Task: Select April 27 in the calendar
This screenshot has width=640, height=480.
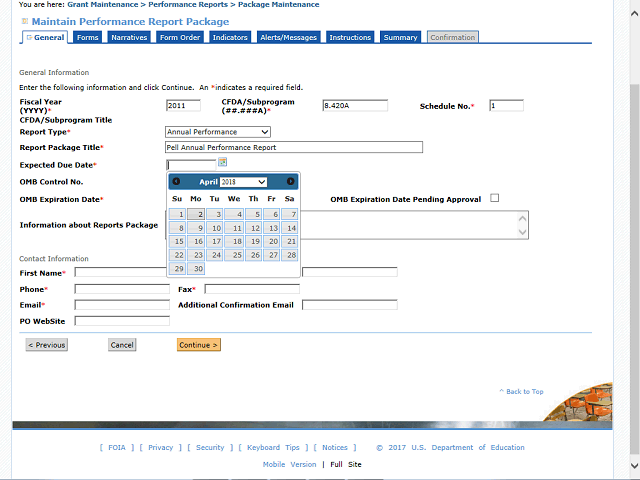Action: pos(271,255)
